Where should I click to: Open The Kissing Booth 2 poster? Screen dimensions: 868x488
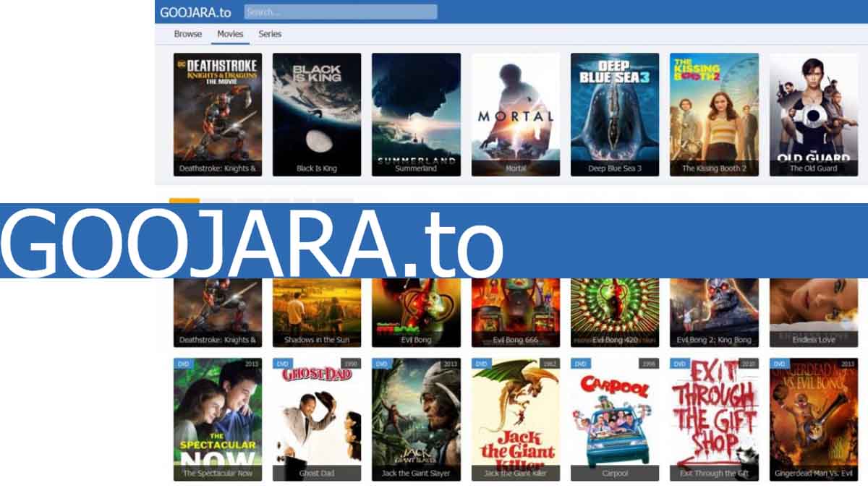(x=714, y=114)
